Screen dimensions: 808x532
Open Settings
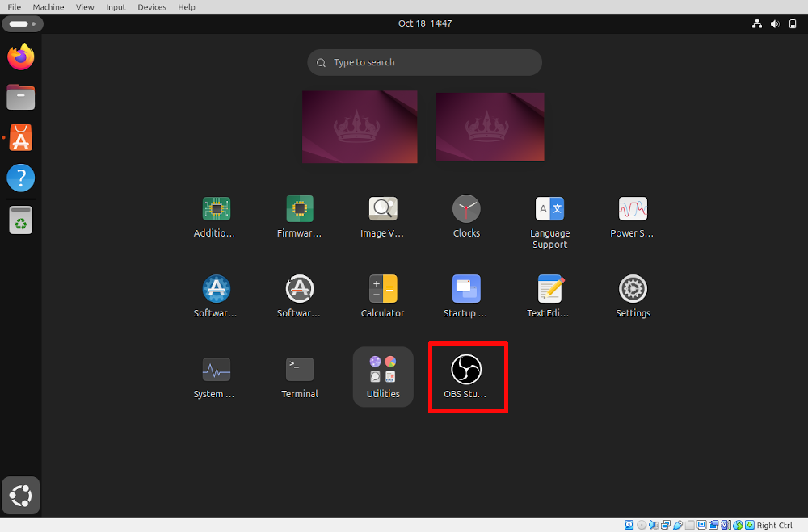pyautogui.click(x=633, y=288)
